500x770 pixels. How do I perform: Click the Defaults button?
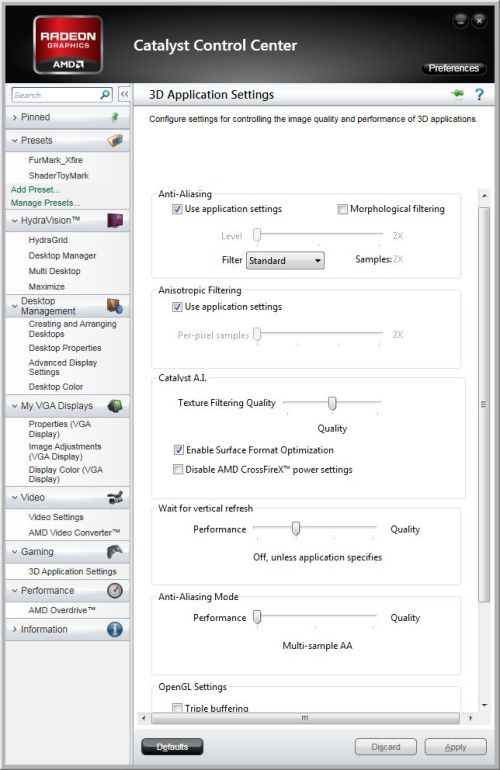(172, 746)
